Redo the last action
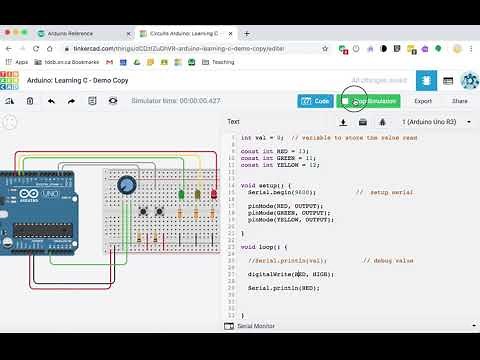Screen dimensions: 480x360 (x=71, y=101)
